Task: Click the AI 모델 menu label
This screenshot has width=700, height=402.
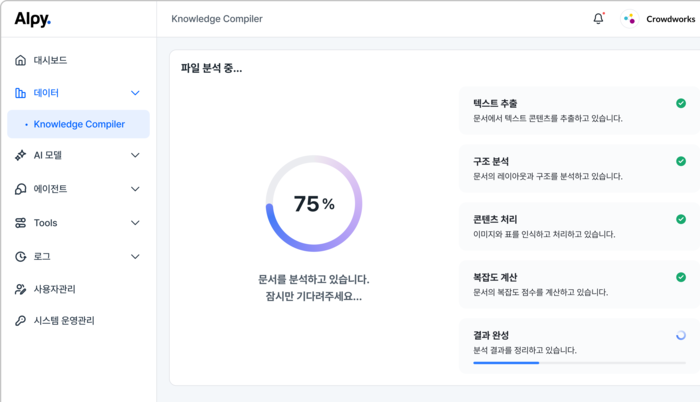Action: [x=48, y=155]
